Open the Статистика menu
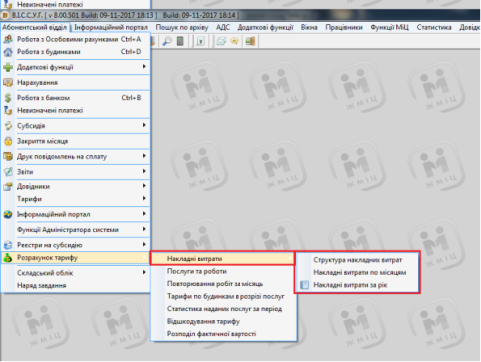The width and height of the screenshot is (481, 362). [x=434, y=27]
